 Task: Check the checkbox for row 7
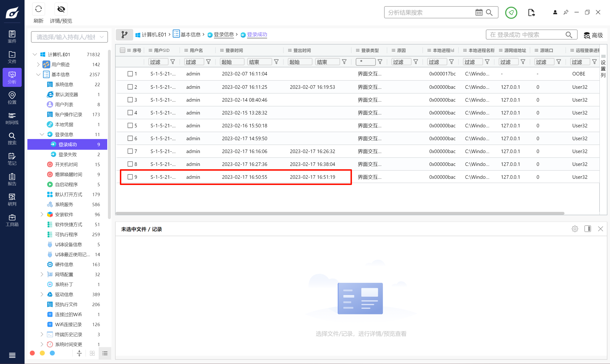point(130,151)
